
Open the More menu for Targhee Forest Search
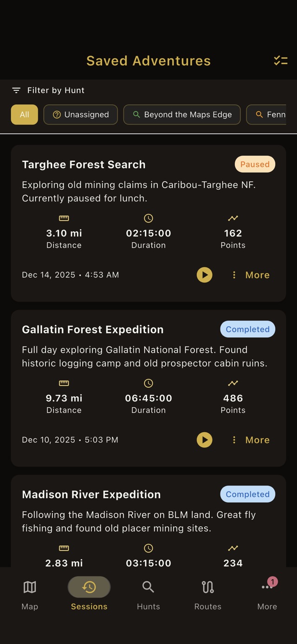(x=250, y=275)
